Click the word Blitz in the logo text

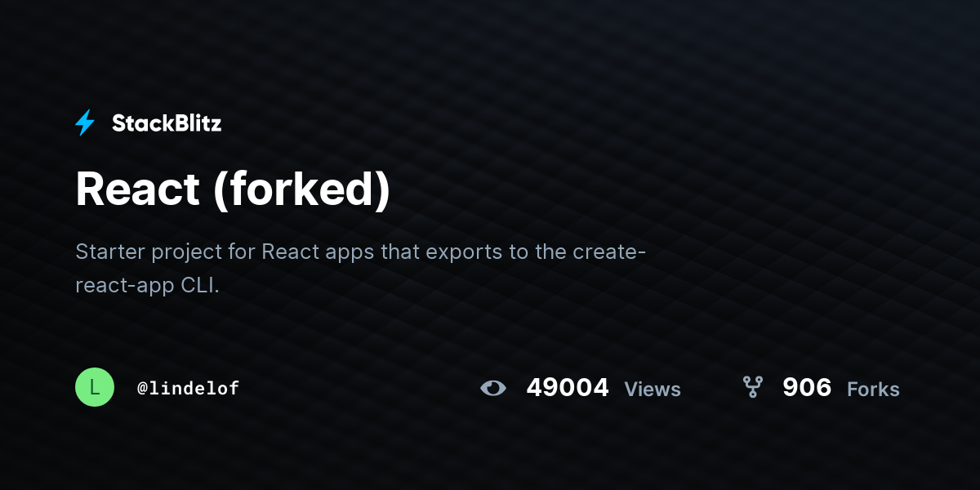pyautogui.click(x=194, y=123)
